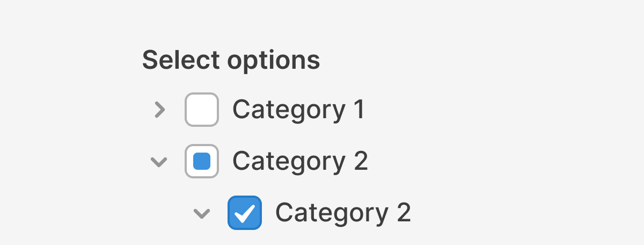Click the down arrow beside checked Category 2

tap(201, 213)
